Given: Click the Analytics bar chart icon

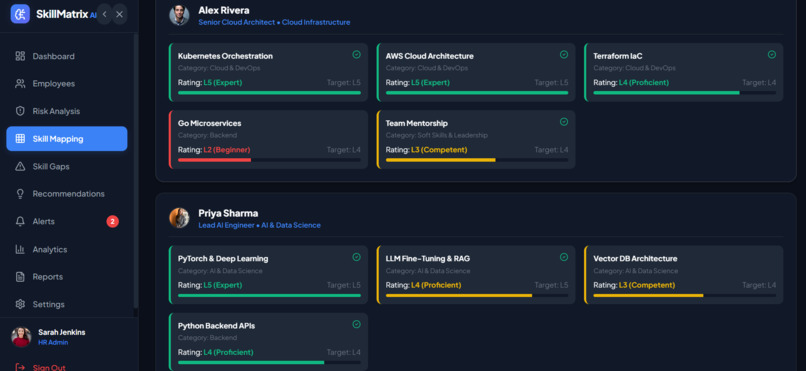Looking at the screenshot, I should click(20, 249).
